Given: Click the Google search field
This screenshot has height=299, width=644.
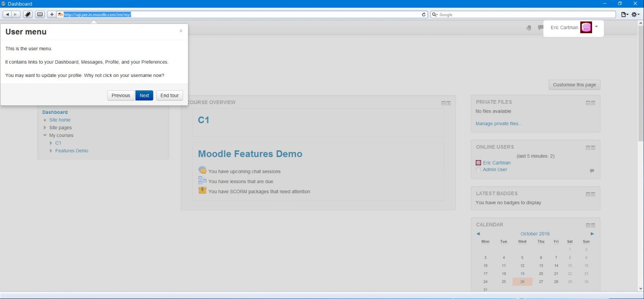Looking at the screenshot, I should (523, 15).
